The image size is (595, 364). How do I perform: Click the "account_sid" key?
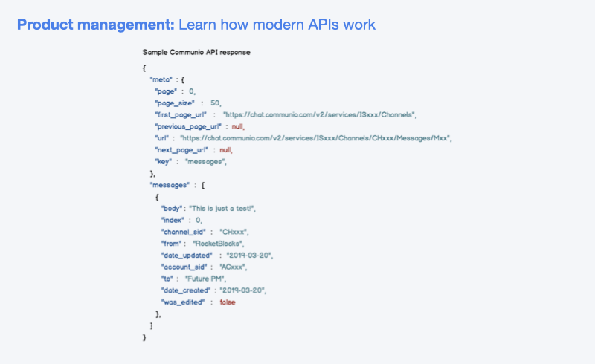tap(184, 267)
